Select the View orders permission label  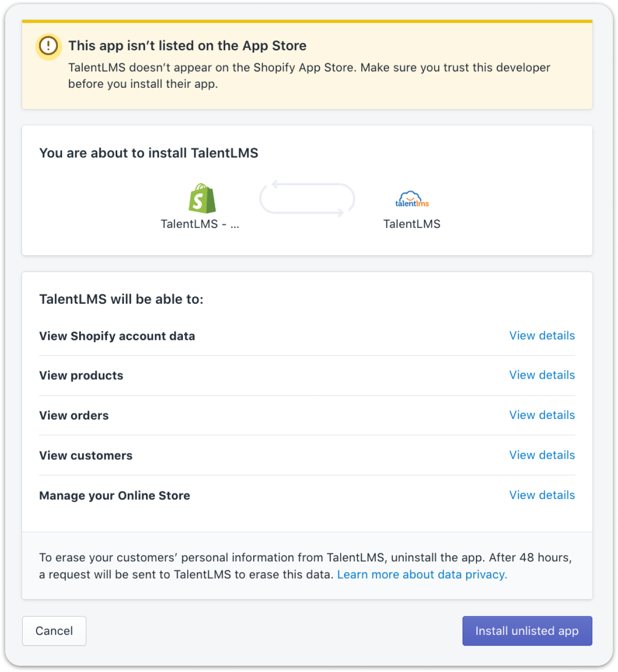(74, 416)
